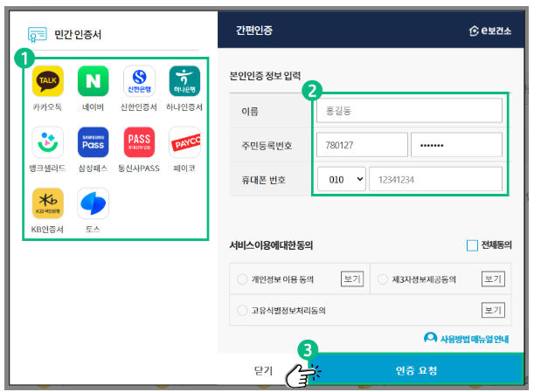This screenshot has height=392, width=534.
Task: Click the 서비스이용에대한동의 heading
Action: (x=271, y=245)
